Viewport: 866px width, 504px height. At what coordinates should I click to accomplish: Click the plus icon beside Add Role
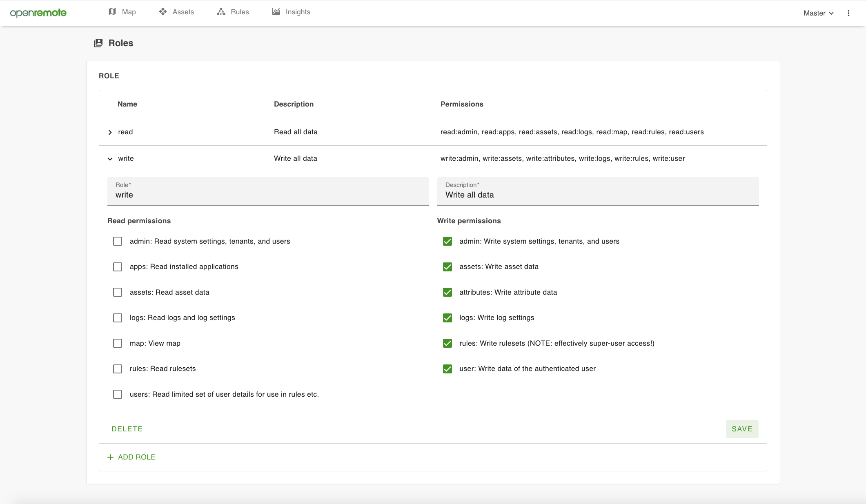point(110,457)
